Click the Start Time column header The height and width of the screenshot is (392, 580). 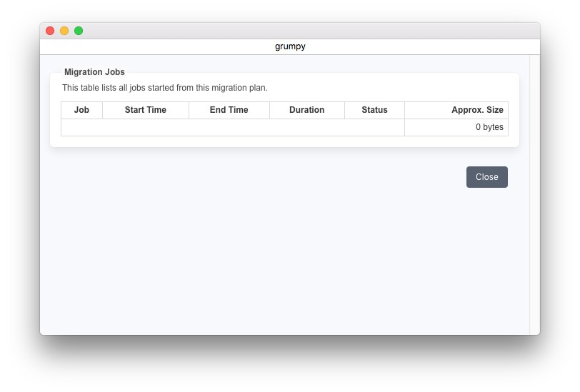(145, 110)
